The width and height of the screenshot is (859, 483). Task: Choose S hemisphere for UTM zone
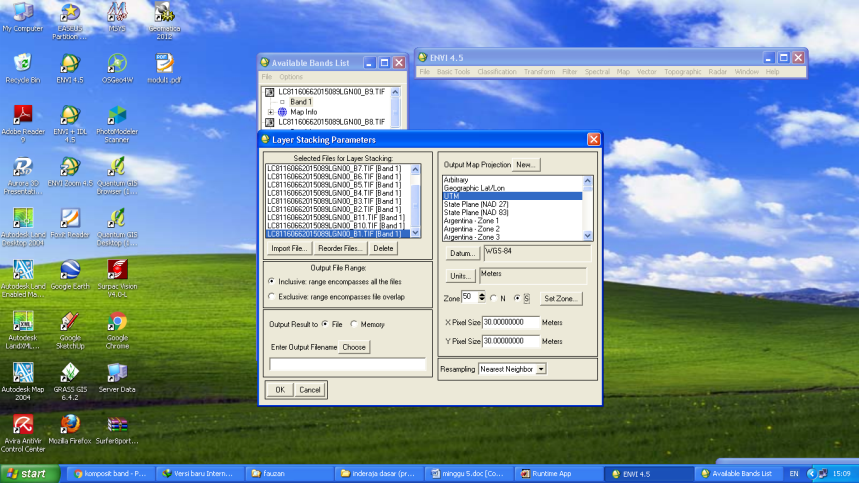coord(517,298)
